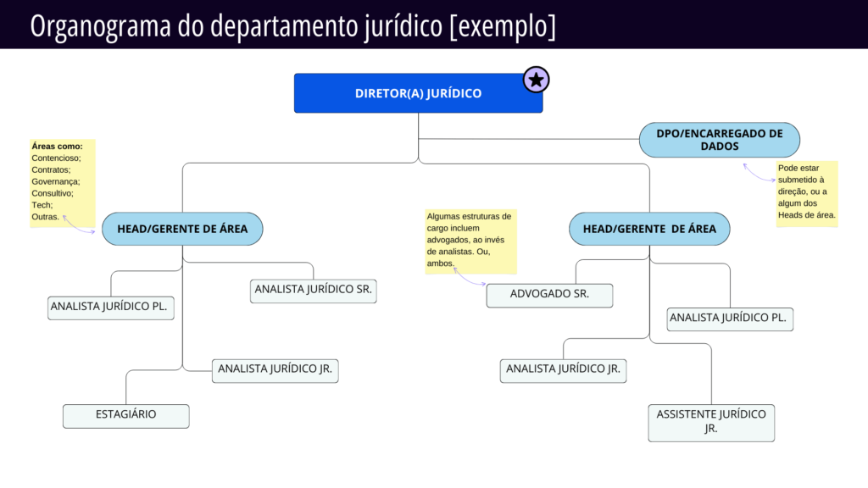Click the leftmost ANALISTA JURÍDICO PL. box
The height and width of the screenshot is (488, 868).
pyautogui.click(x=110, y=307)
